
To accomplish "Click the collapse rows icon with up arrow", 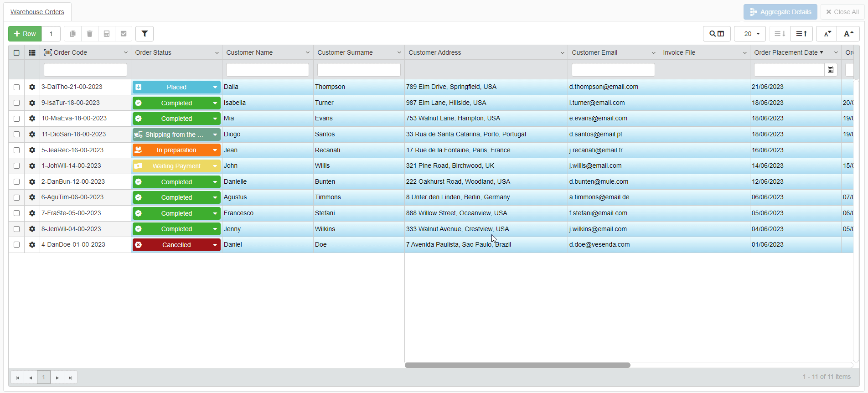I will [801, 34].
